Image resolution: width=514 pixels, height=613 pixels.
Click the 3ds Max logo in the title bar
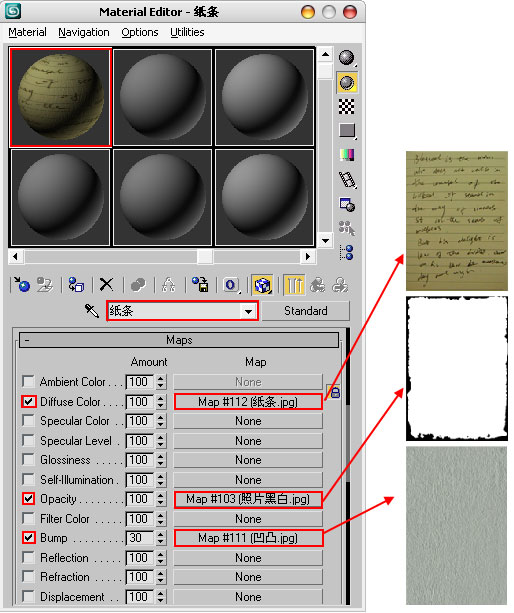point(13,11)
